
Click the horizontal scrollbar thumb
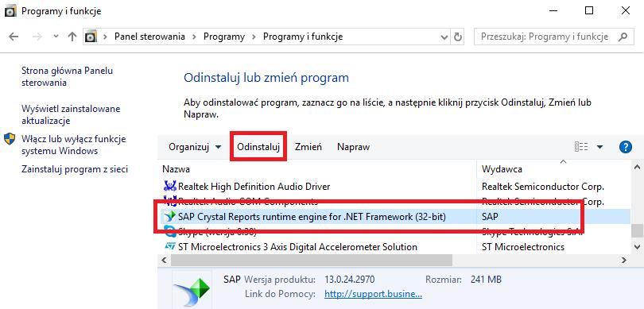point(312,261)
